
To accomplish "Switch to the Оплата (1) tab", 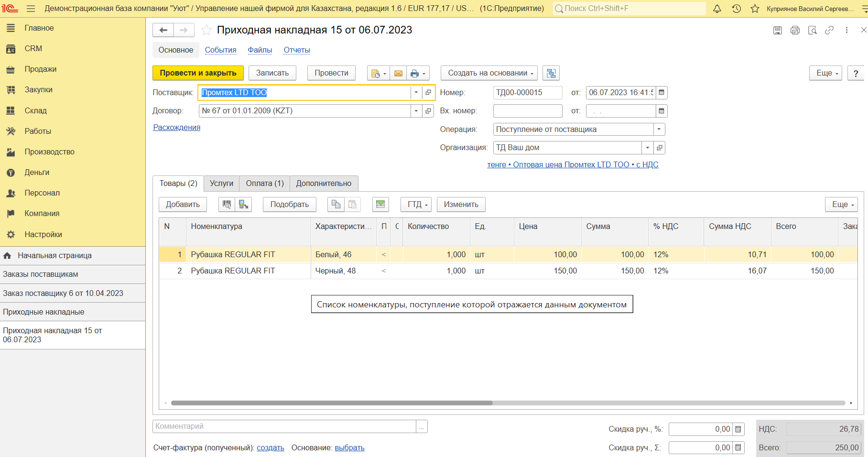I will tap(264, 184).
